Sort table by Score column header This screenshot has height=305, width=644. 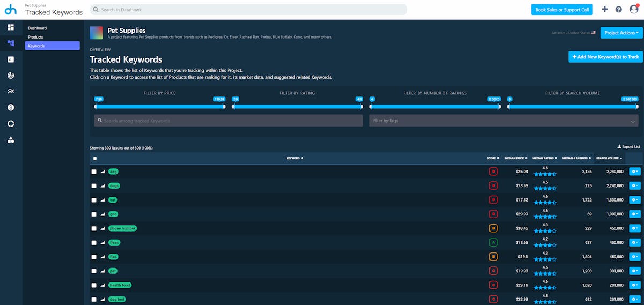[x=493, y=158]
